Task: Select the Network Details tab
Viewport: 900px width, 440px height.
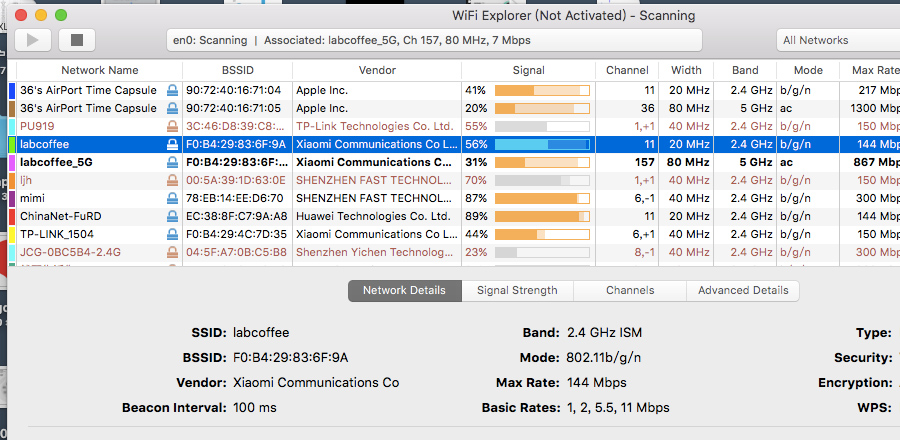Action: (x=404, y=290)
